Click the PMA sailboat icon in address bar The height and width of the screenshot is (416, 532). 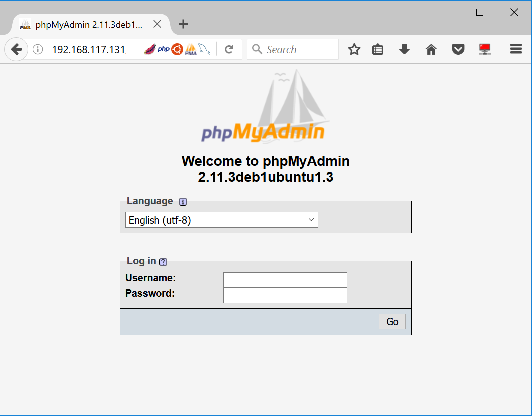191,49
